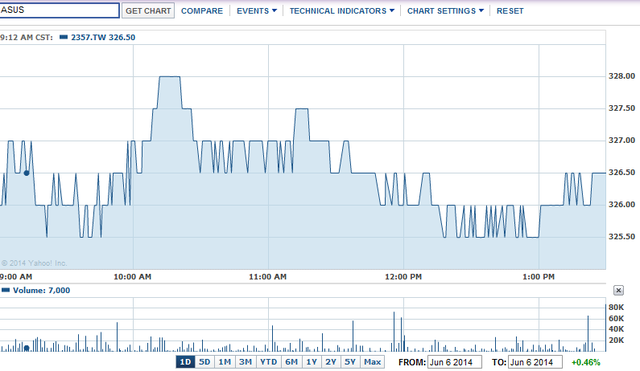This screenshot has width=640, height=371.
Task: Click the Volume legend color marker
Action: pos(6,290)
